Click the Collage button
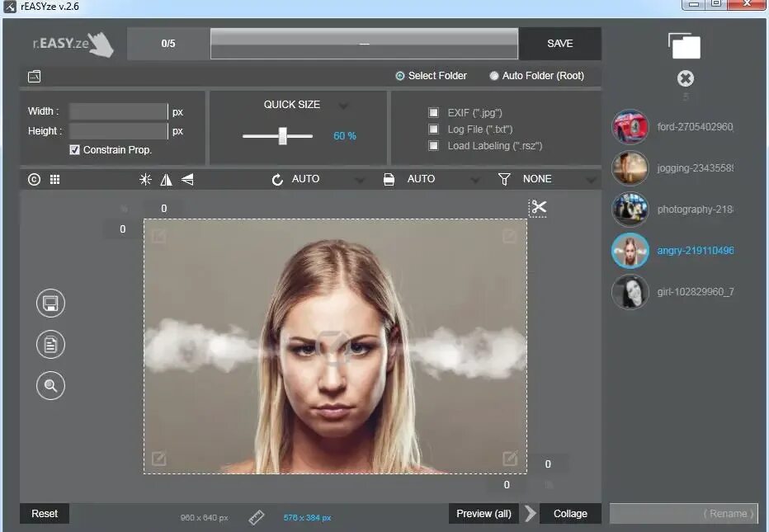 pyautogui.click(x=570, y=513)
